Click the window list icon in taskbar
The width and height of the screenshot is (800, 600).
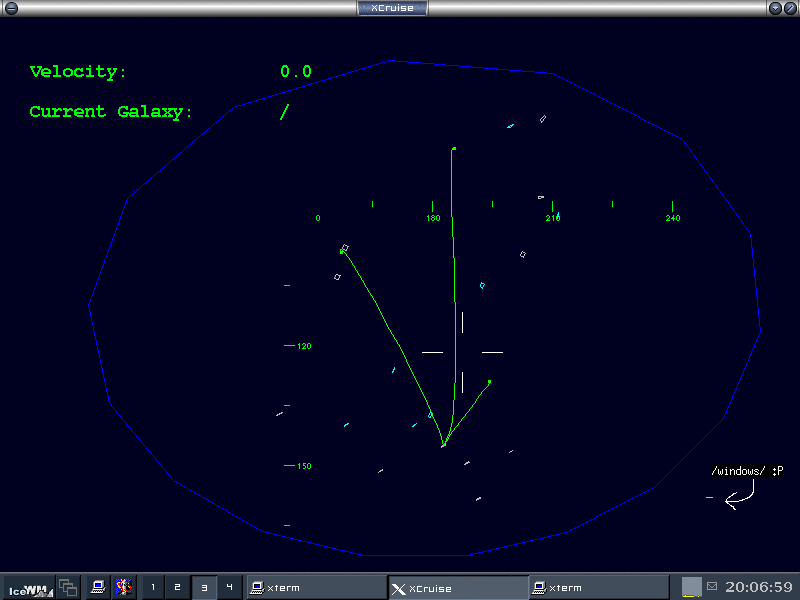tap(68, 588)
